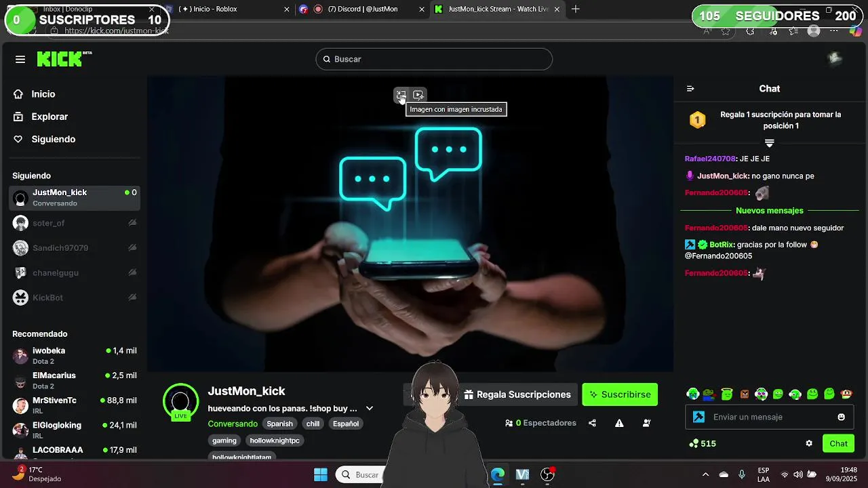Image resolution: width=868 pixels, height=488 pixels.
Task: Click the volume icon in system tray
Action: (798, 474)
